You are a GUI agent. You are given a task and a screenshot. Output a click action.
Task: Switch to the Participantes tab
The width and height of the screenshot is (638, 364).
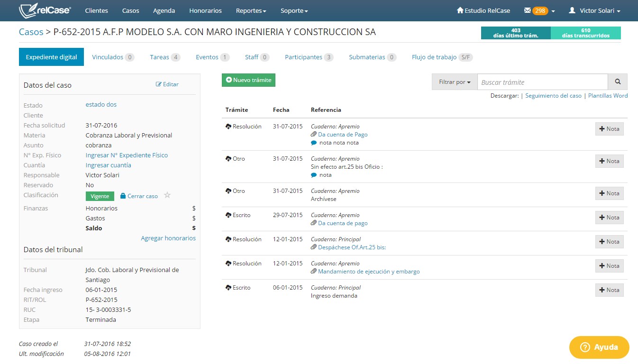pos(309,57)
